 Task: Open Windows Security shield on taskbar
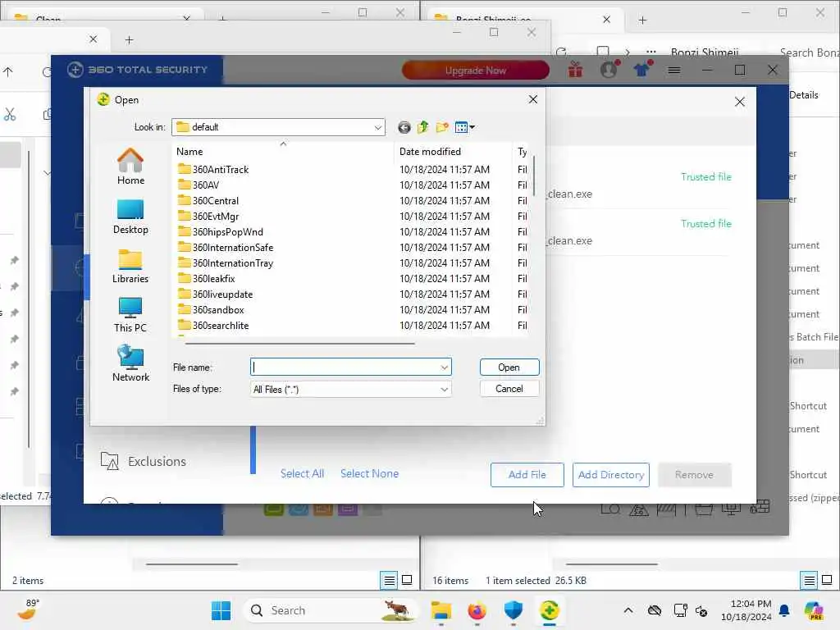click(x=514, y=610)
